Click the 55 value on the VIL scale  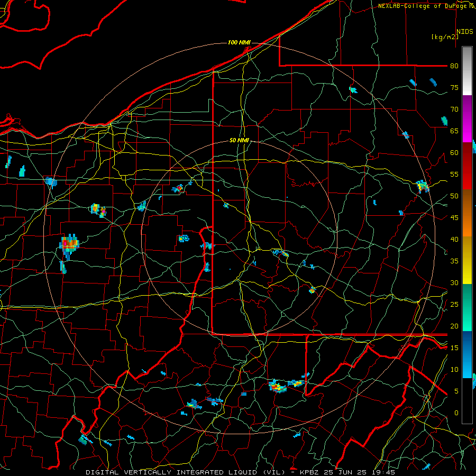[x=454, y=174]
